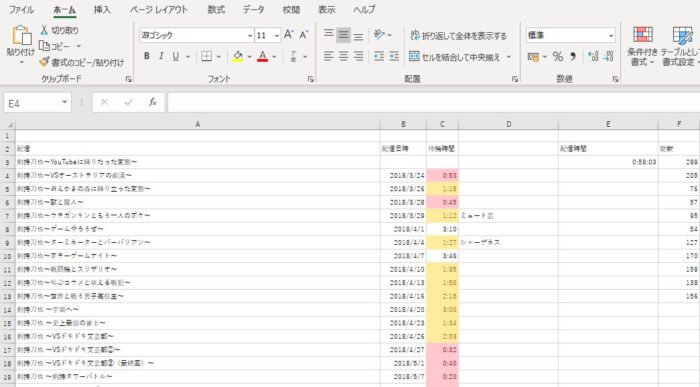Screen dimensions: 700x387
Task: Apply yellow fill color bucket
Action: 238,56
